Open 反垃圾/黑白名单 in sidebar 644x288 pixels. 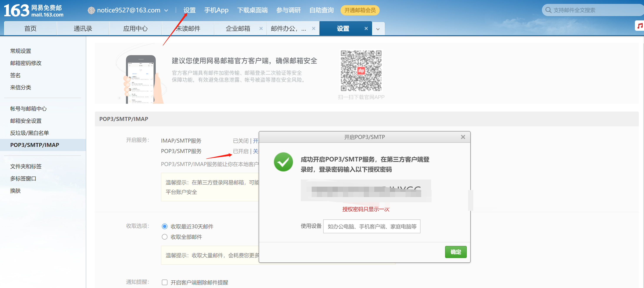[x=30, y=133]
